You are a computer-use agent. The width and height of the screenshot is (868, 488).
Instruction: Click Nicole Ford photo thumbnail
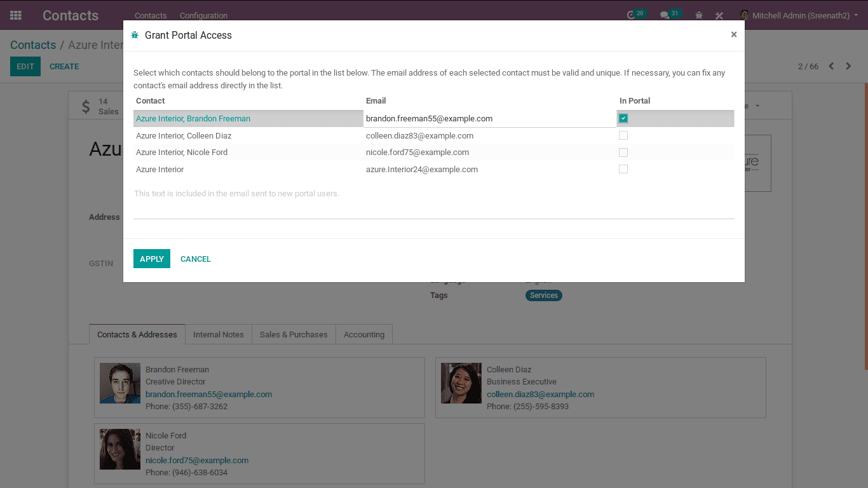tap(120, 449)
